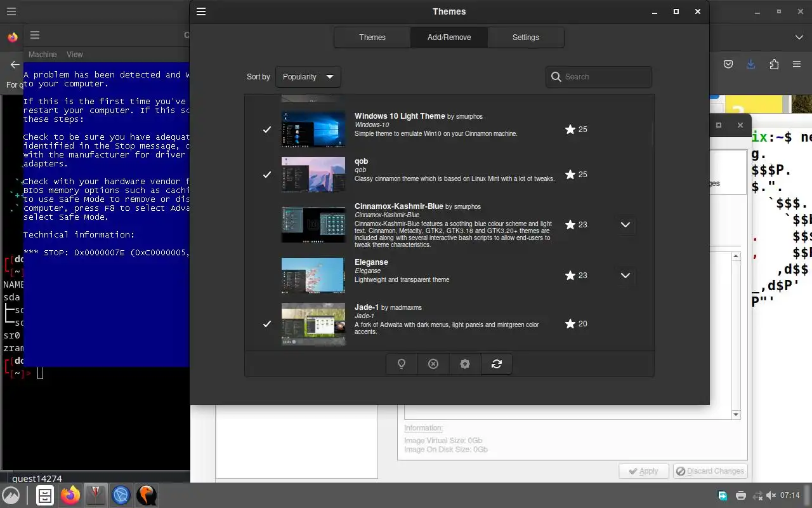Click Windows 10 Light Theme thumbnail
The height and width of the screenshot is (508, 812).
tap(313, 130)
